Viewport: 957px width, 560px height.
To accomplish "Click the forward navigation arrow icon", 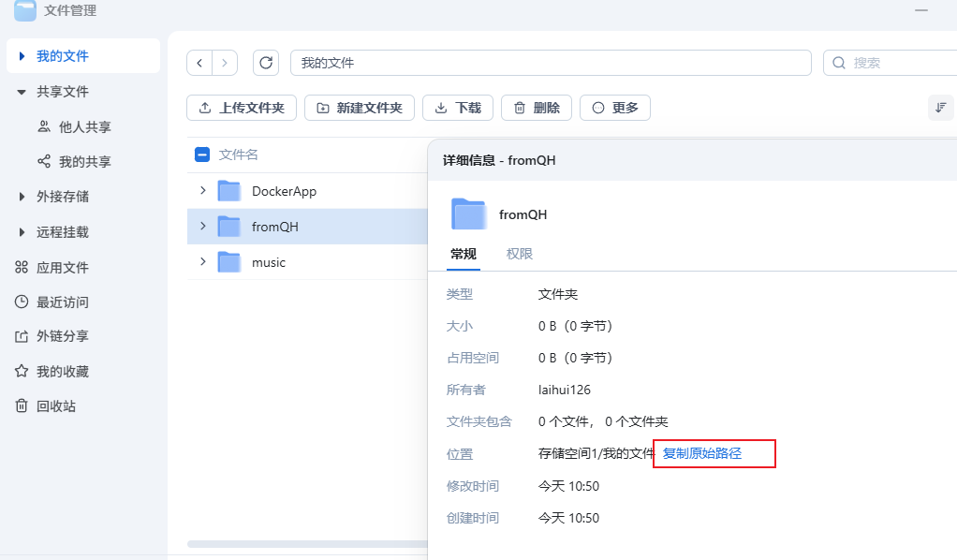I will pyautogui.click(x=225, y=63).
